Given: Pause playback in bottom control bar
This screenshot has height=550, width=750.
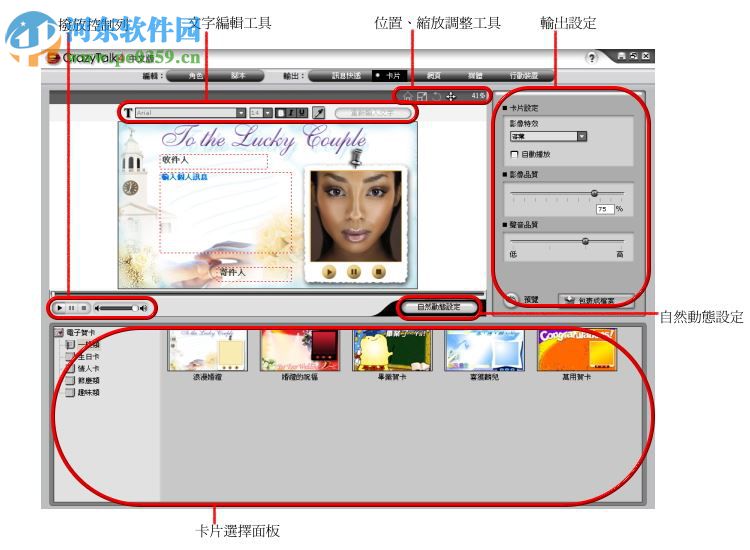Looking at the screenshot, I should 71,308.
